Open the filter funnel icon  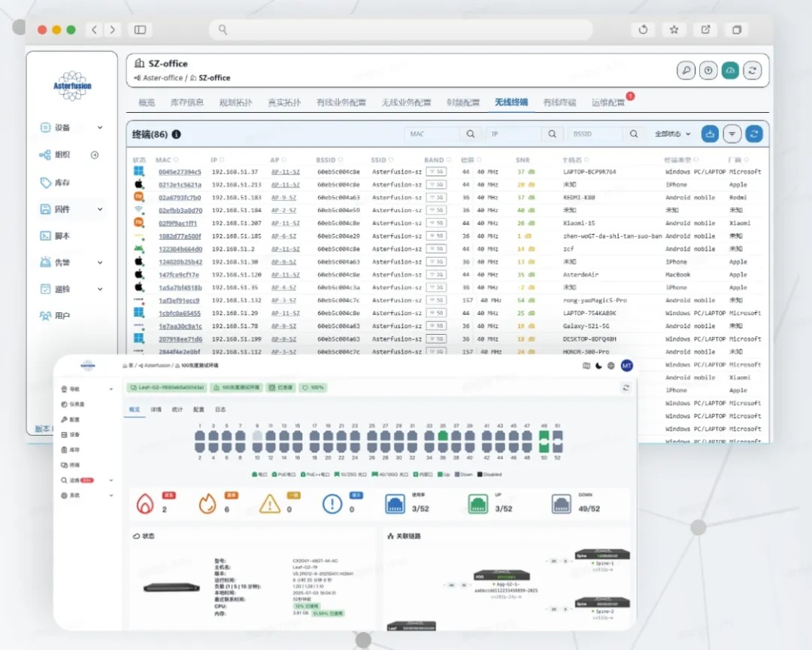click(x=732, y=134)
